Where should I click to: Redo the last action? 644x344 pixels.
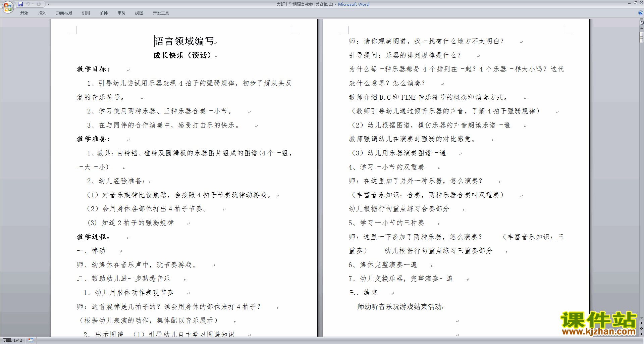point(39,4)
